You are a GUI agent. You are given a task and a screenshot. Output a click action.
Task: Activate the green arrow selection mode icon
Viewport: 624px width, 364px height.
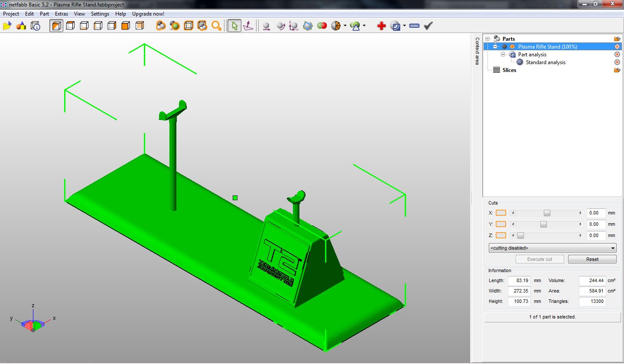[234, 26]
